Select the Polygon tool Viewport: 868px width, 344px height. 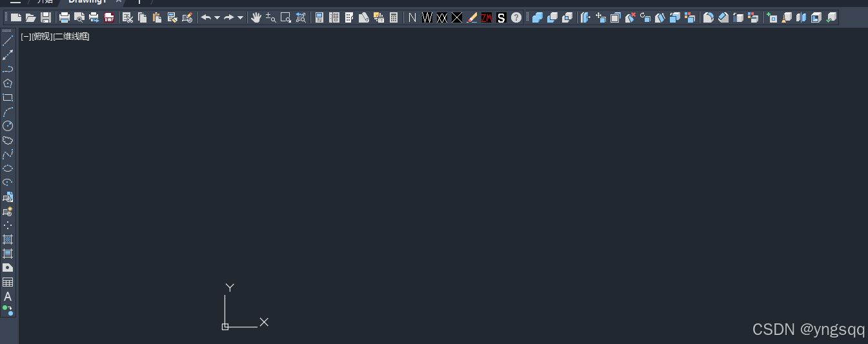point(8,83)
